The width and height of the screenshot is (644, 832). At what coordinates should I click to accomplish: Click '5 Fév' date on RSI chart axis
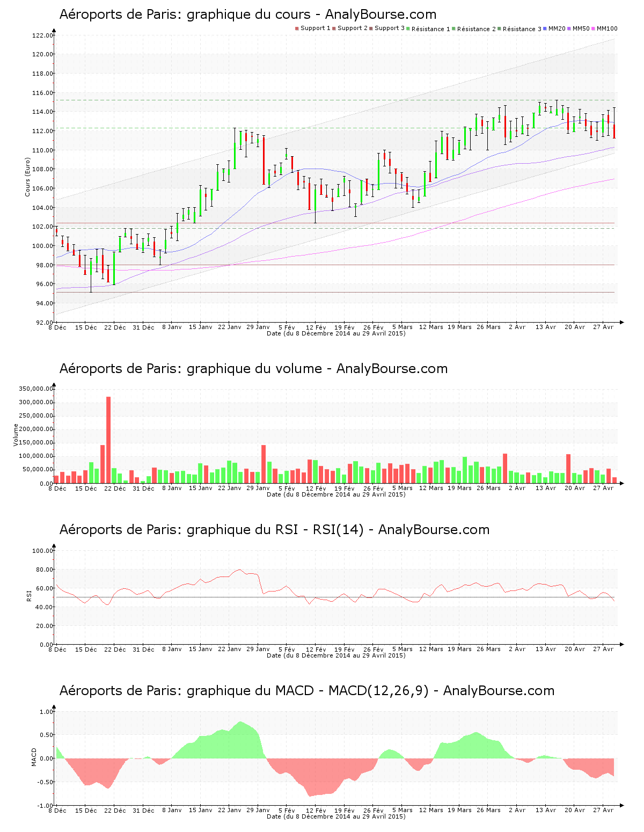click(287, 649)
